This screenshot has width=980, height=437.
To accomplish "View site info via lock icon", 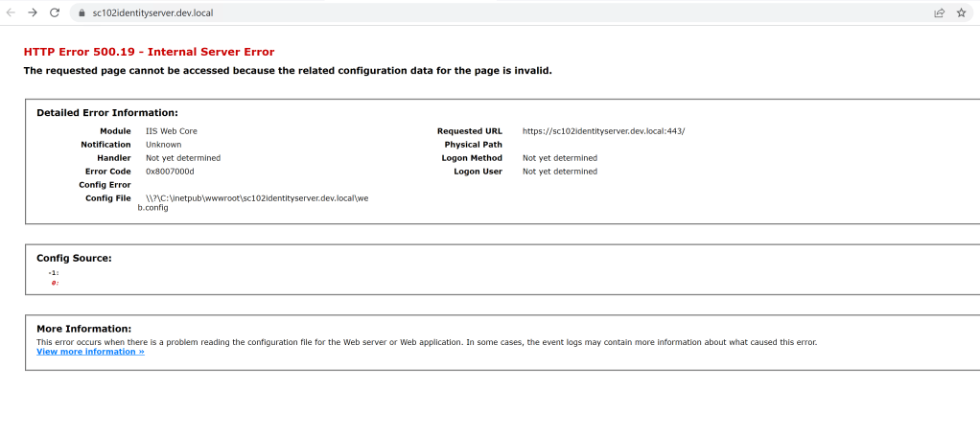I will click(x=83, y=12).
